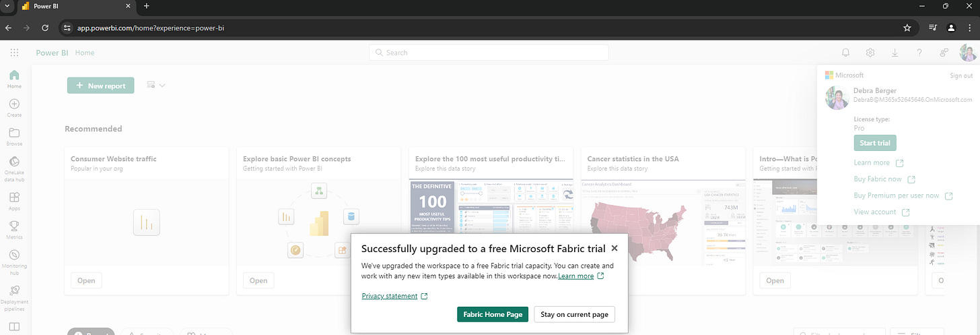
Task: Open the notifications bell
Action: point(846,53)
